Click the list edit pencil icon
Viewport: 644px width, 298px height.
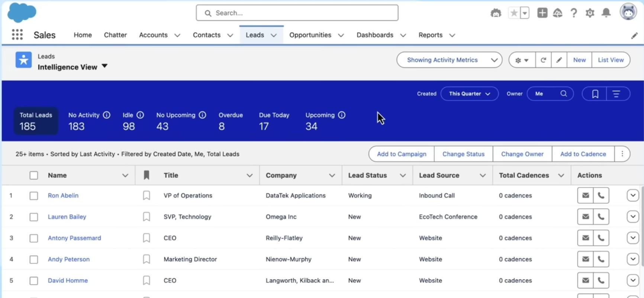click(x=559, y=60)
